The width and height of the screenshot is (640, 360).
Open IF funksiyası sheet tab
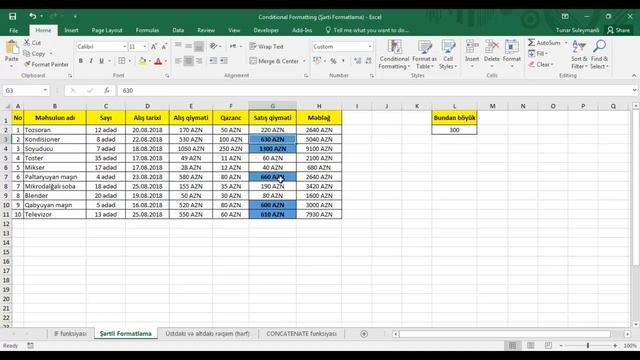(70, 333)
